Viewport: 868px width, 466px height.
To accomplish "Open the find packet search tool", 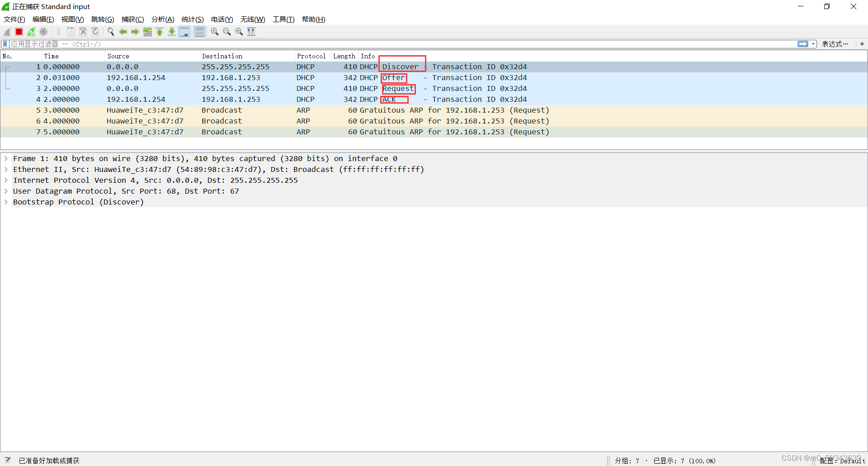I will point(110,32).
